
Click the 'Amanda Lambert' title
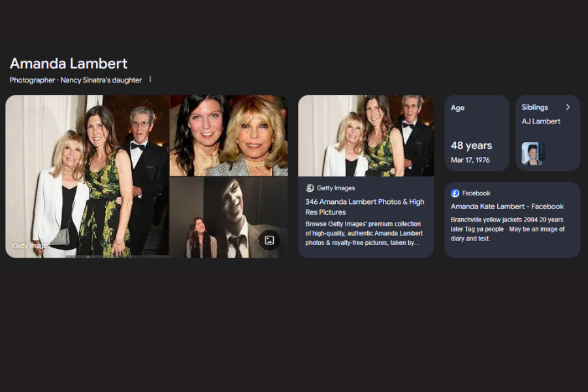coord(69,63)
